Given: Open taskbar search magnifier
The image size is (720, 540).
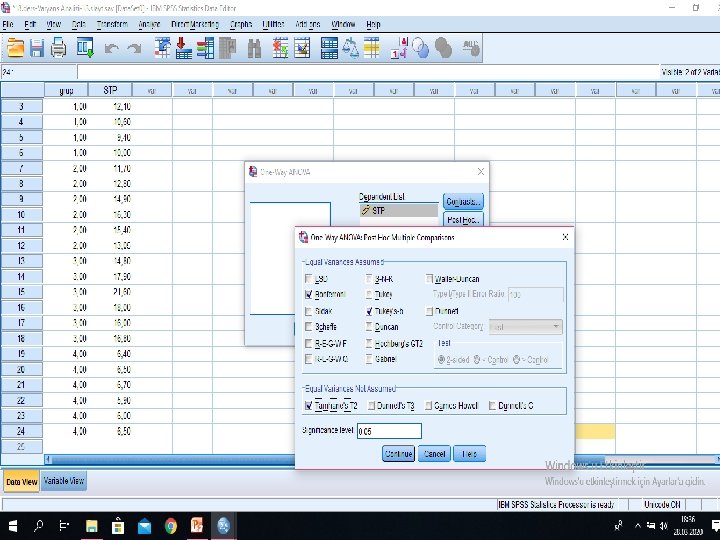Looking at the screenshot, I should pos(39,526).
